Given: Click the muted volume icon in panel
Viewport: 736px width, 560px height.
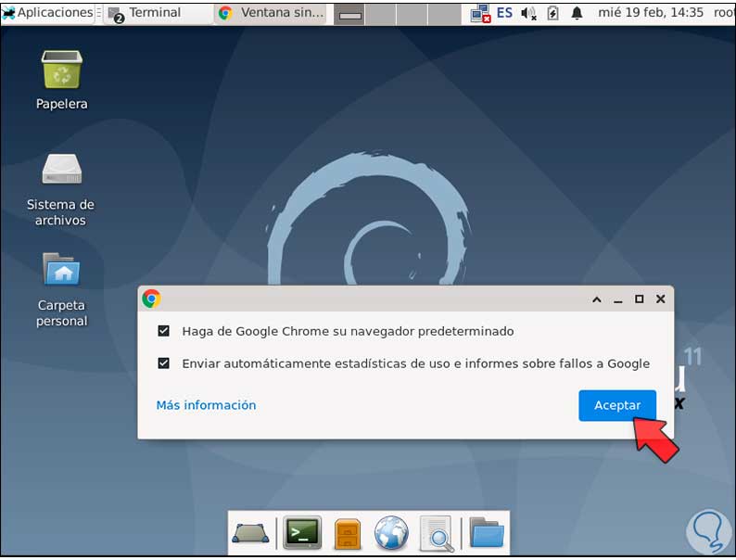Looking at the screenshot, I should [x=528, y=14].
